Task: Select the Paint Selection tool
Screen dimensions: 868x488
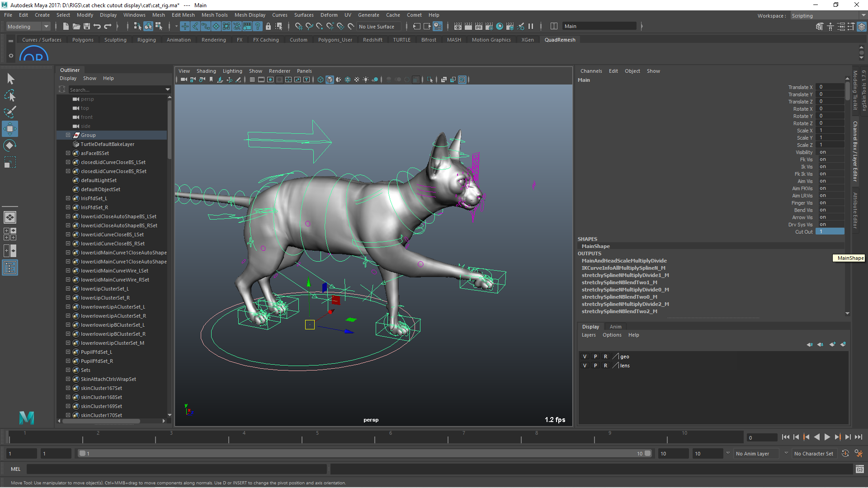Action: 10,112
